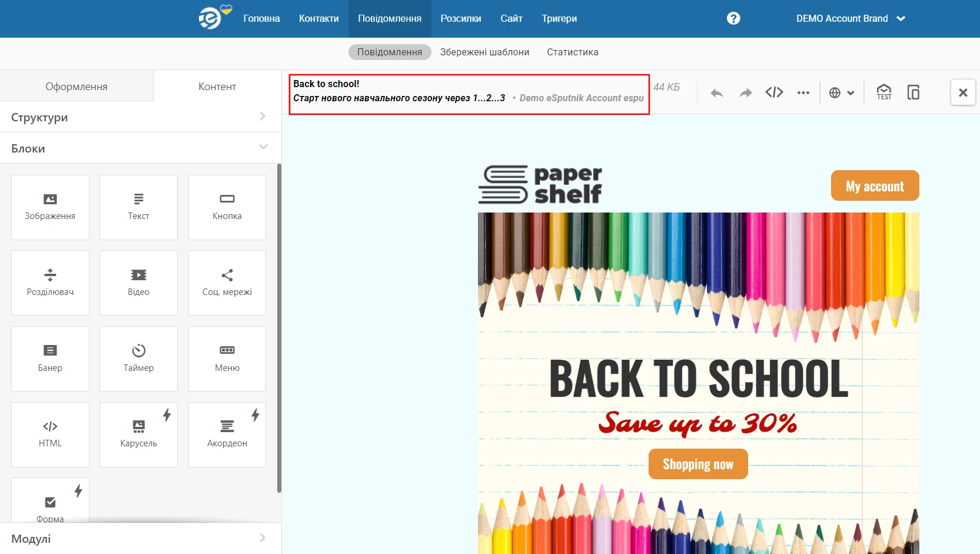Open Тригери in top navigation
The width and height of the screenshot is (980, 554).
tap(559, 18)
